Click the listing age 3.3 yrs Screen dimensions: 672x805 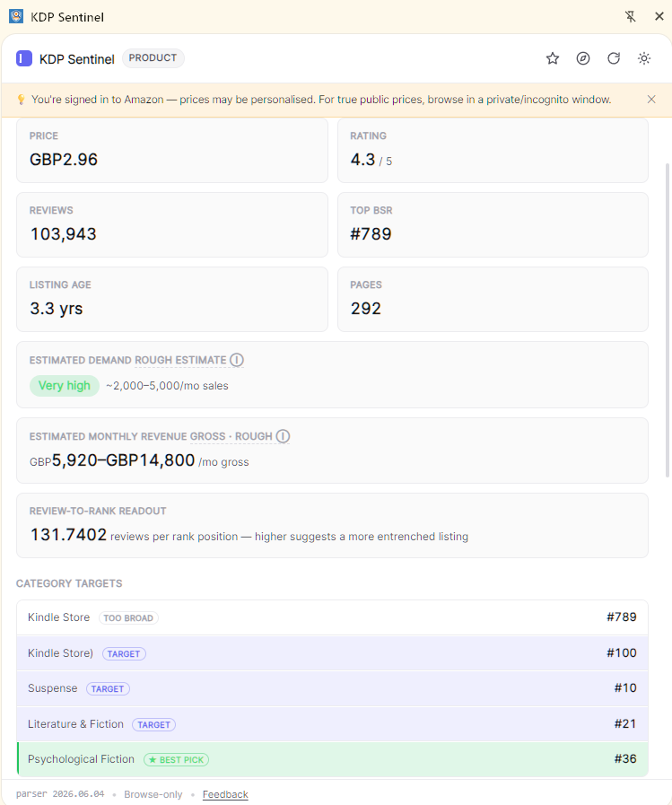point(56,309)
